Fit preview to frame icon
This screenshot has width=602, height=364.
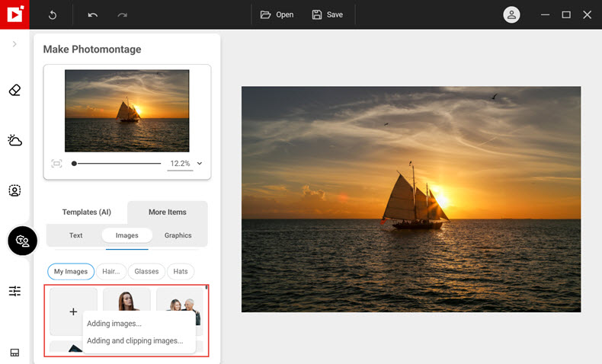[56, 164]
